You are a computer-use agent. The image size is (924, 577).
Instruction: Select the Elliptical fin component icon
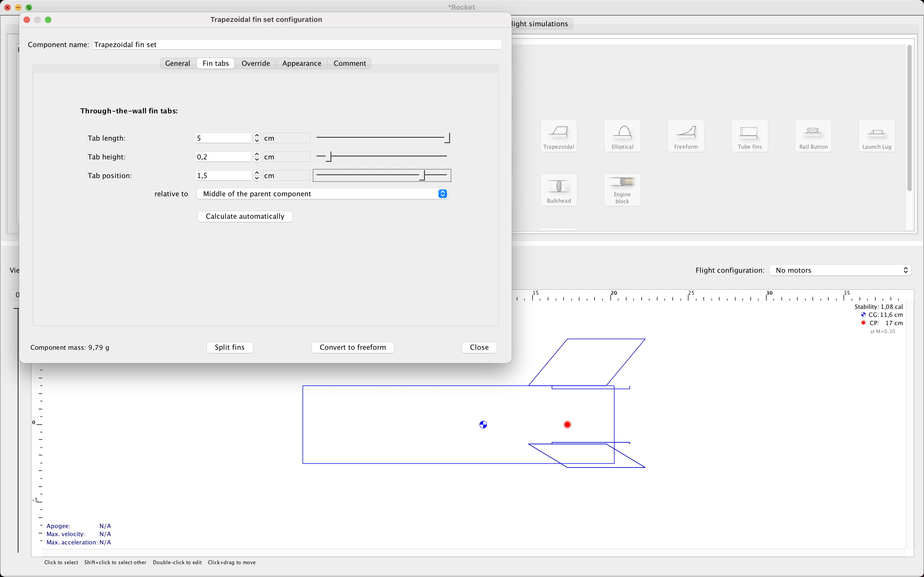622,136
